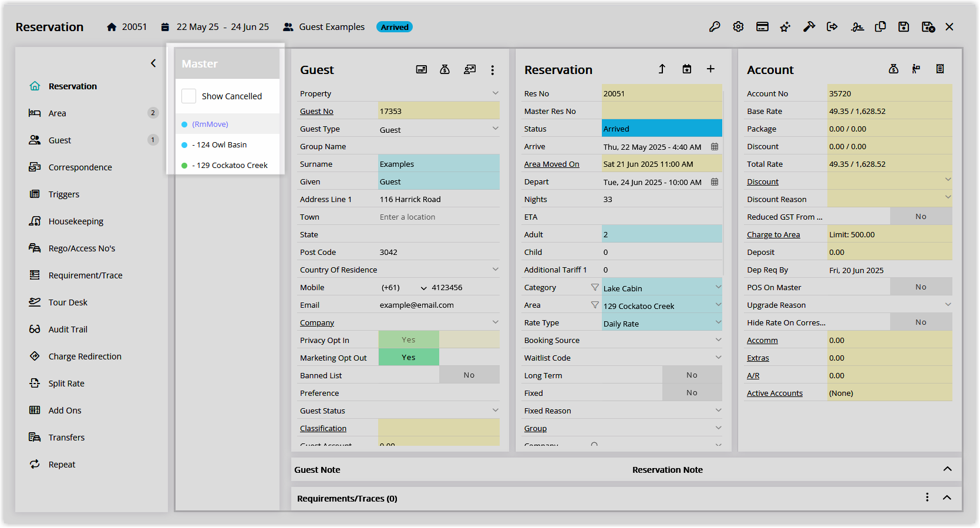This screenshot has width=980, height=528.
Task: Toggle POS On Master switch
Action: pyautogui.click(x=921, y=287)
